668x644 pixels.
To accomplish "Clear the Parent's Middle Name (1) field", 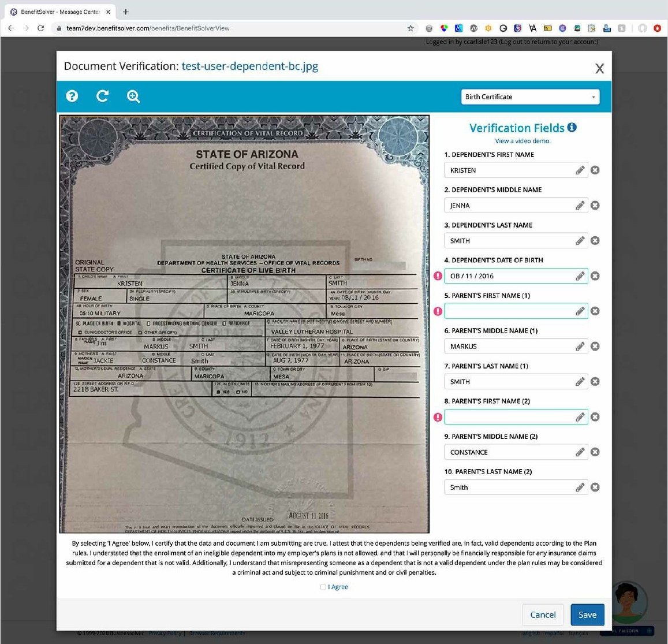I will (595, 346).
